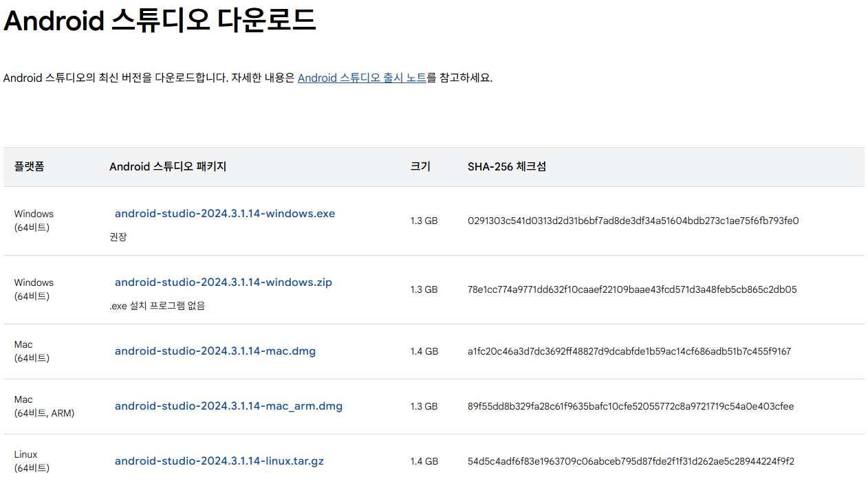Download android-studio-2024.3.1.14-mac_arm.dmg

click(x=228, y=406)
